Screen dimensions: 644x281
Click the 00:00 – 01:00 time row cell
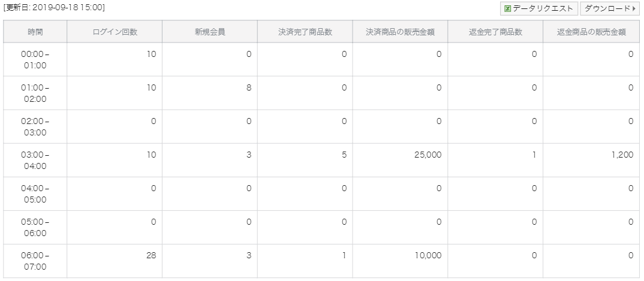coord(35,59)
